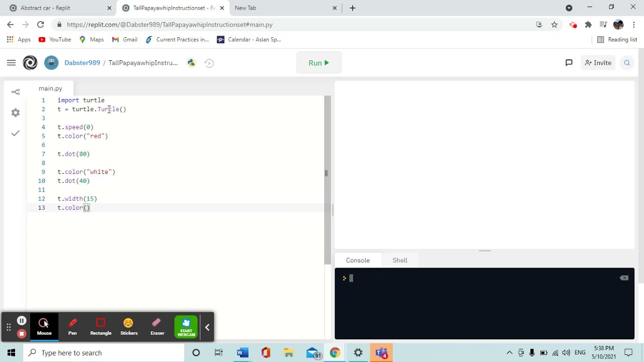The image size is (644, 362).
Task: Open Chrome three-dot menu
Action: click(x=634, y=25)
